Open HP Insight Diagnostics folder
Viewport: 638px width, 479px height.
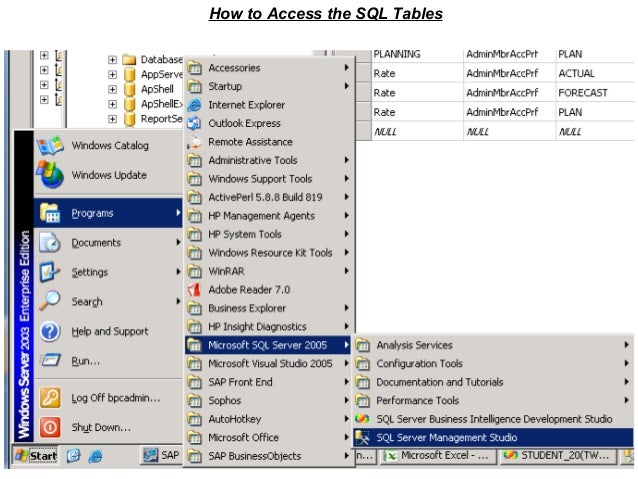tap(269, 326)
